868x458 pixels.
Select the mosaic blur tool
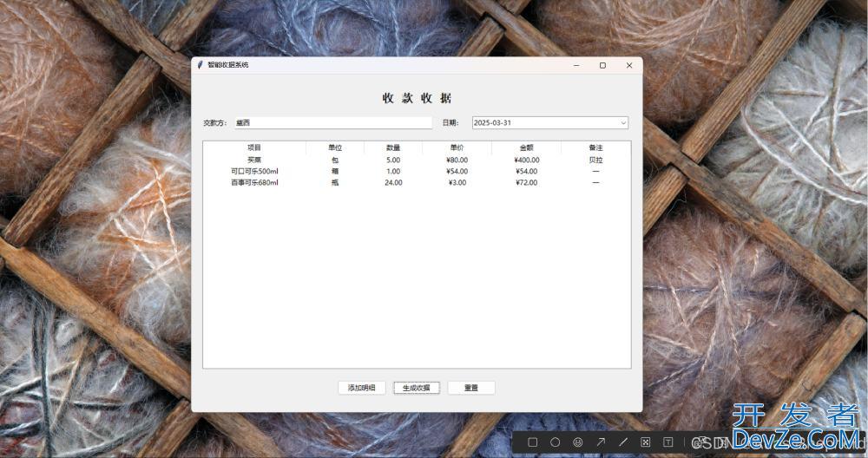pos(646,442)
